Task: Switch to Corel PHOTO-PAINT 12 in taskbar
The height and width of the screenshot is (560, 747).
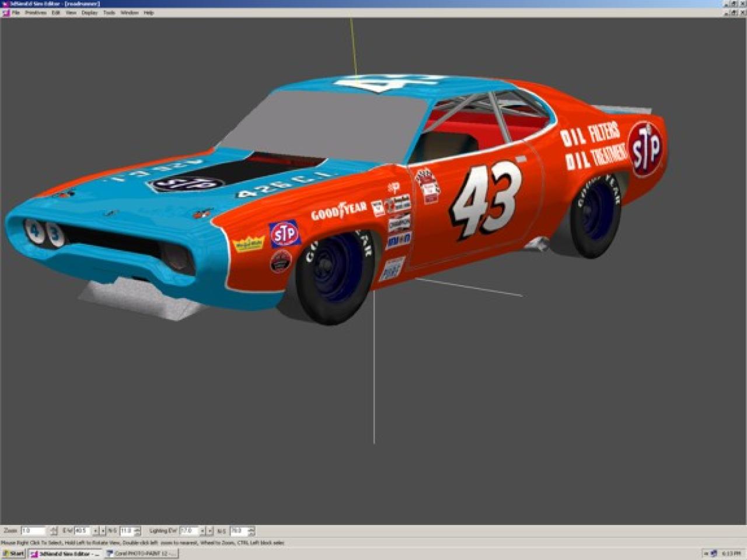Action: pos(141,554)
